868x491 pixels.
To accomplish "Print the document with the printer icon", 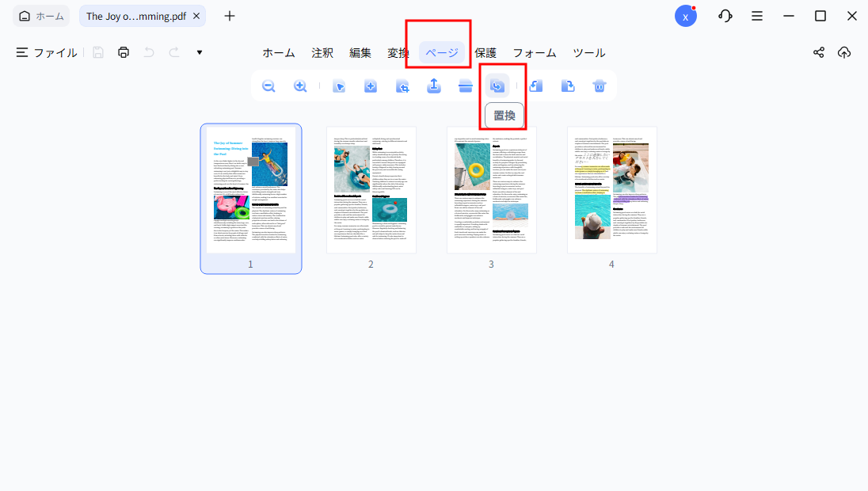I will click(124, 52).
